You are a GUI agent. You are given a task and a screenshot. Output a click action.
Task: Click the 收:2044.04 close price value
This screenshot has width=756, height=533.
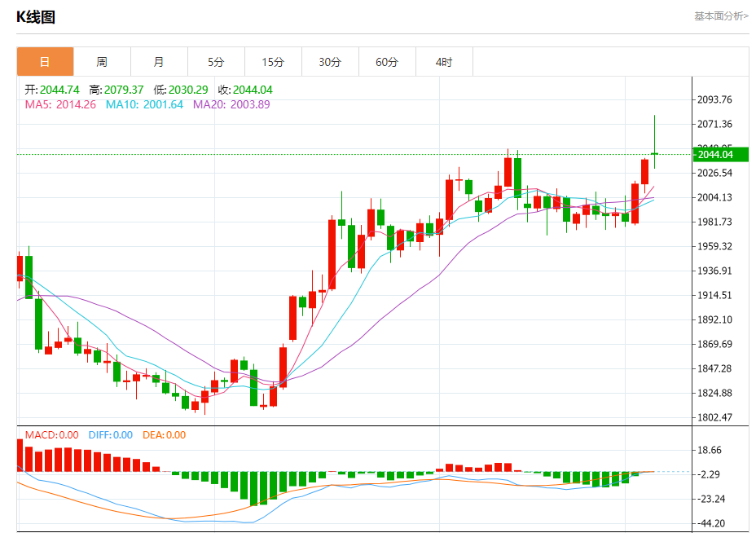[245, 90]
